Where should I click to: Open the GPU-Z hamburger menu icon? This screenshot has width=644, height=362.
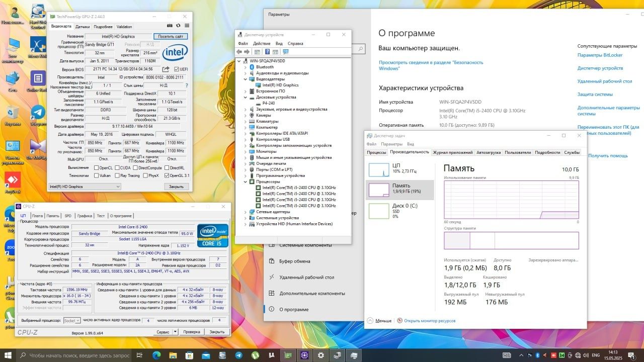point(187,26)
